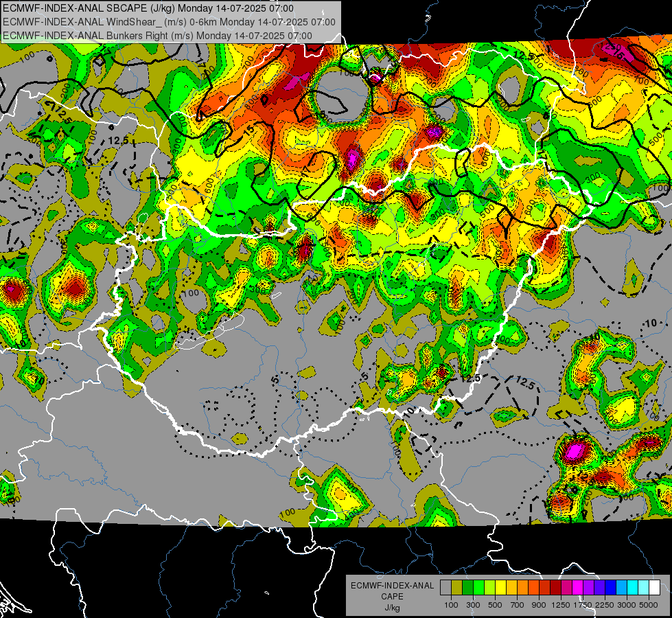The width and height of the screenshot is (672, 618).
Task: Pick the purple legend swatch
Action: (x=588, y=588)
